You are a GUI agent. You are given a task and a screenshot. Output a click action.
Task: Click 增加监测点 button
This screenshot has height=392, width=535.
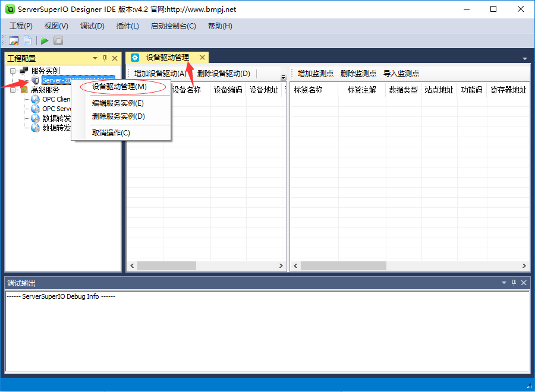pos(316,74)
